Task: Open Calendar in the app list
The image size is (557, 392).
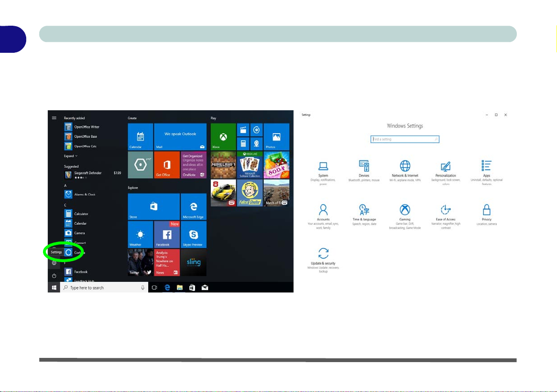Action: coord(76,223)
